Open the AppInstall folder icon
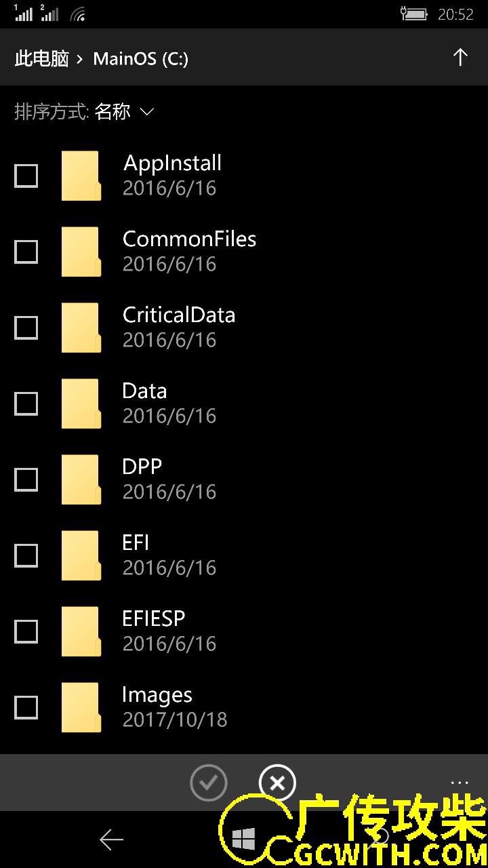The image size is (488, 868). click(x=81, y=176)
